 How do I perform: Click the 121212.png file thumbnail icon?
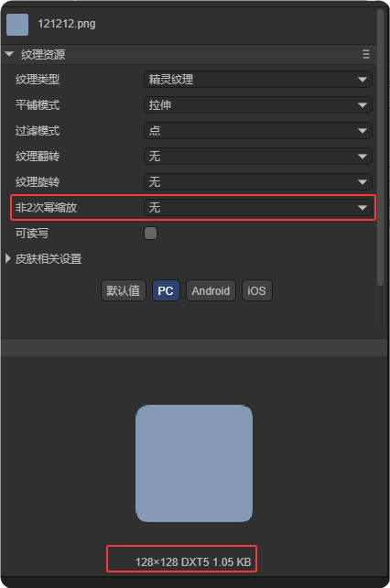pos(17,25)
